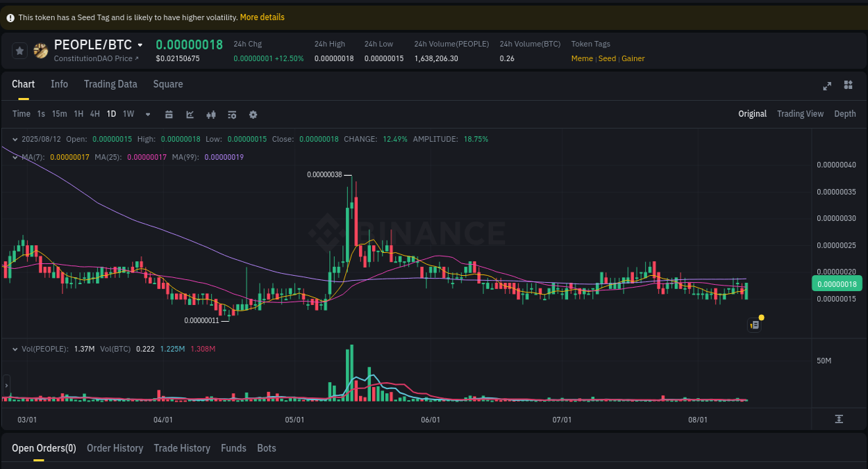Screen dimensions: 868x469
Task: Open the PEOPLE/BTC pair dropdown
Action: tap(142, 44)
